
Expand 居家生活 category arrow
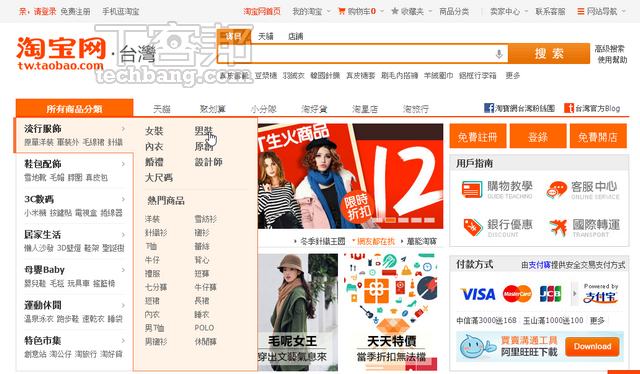pos(123,235)
